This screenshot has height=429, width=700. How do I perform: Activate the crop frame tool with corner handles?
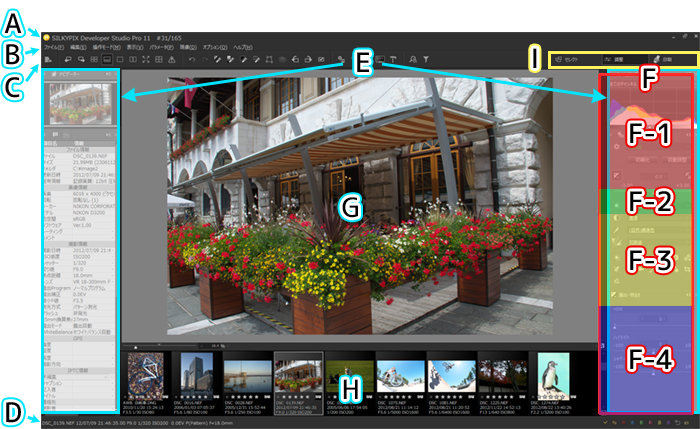[x=269, y=59]
